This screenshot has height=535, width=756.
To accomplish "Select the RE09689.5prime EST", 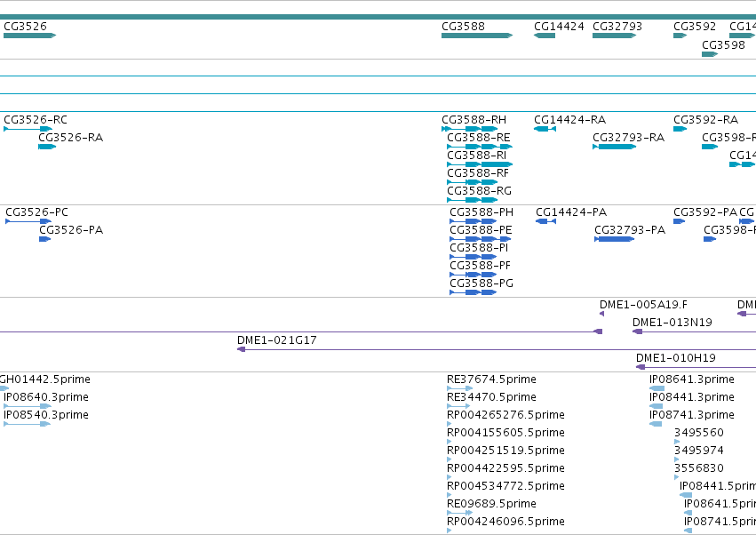I will click(x=460, y=514).
